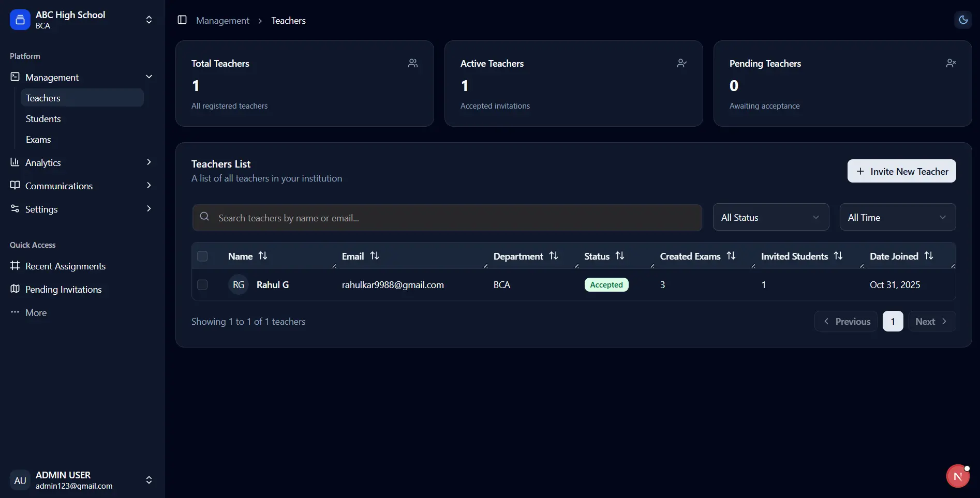Toggle the sidebar panel icon
The width and height of the screenshot is (980, 498).
click(x=182, y=20)
